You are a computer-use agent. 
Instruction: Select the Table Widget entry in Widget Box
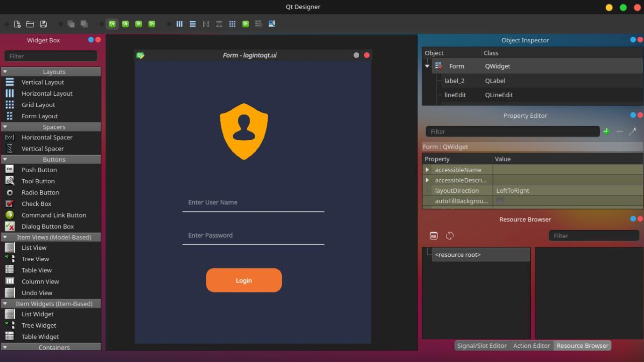tap(40, 337)
